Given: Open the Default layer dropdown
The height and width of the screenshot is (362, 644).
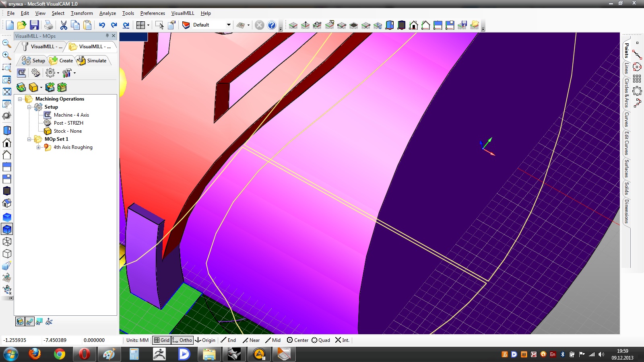Looking at the screenshot, I should (x=229, y=25).
